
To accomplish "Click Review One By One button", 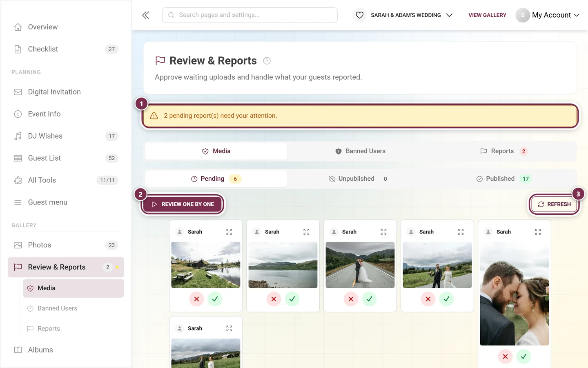I will (183, 204).
